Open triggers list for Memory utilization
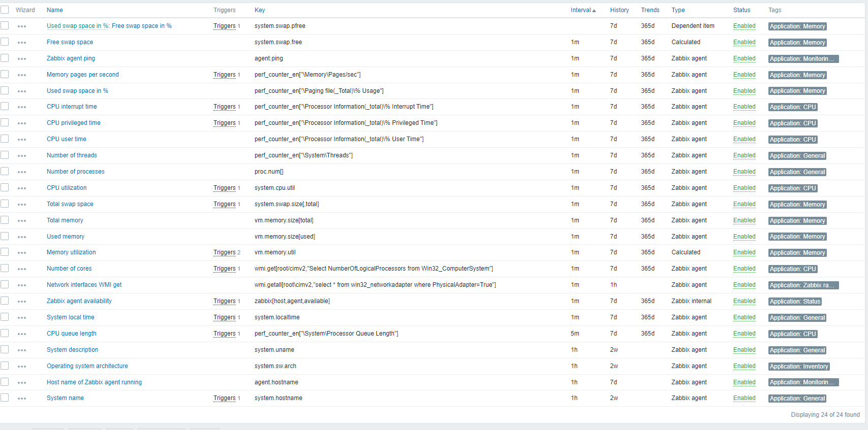The width and height of the screenshot is (868, 430). pyautogui.click(x=225, y=252)
